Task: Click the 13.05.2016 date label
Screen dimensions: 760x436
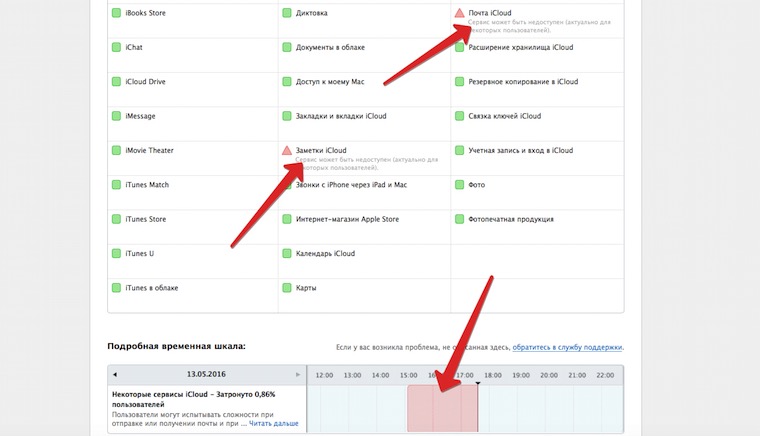Action: pyautogui.click(x=206, y=375)
